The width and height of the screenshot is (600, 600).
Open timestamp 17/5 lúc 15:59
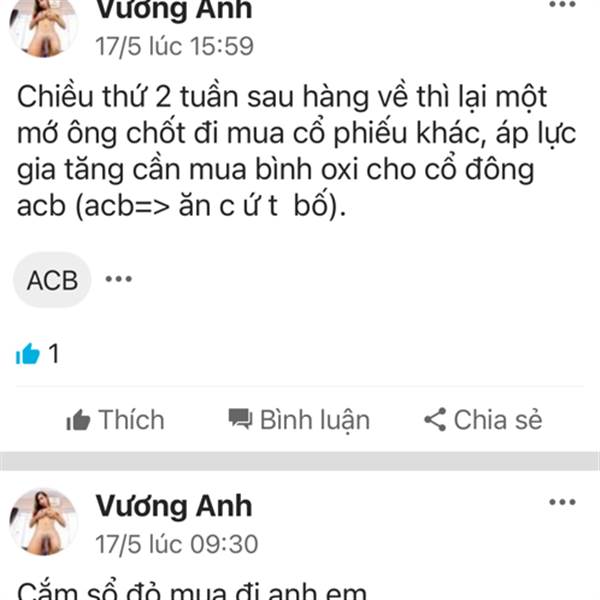tap(174, 46)
